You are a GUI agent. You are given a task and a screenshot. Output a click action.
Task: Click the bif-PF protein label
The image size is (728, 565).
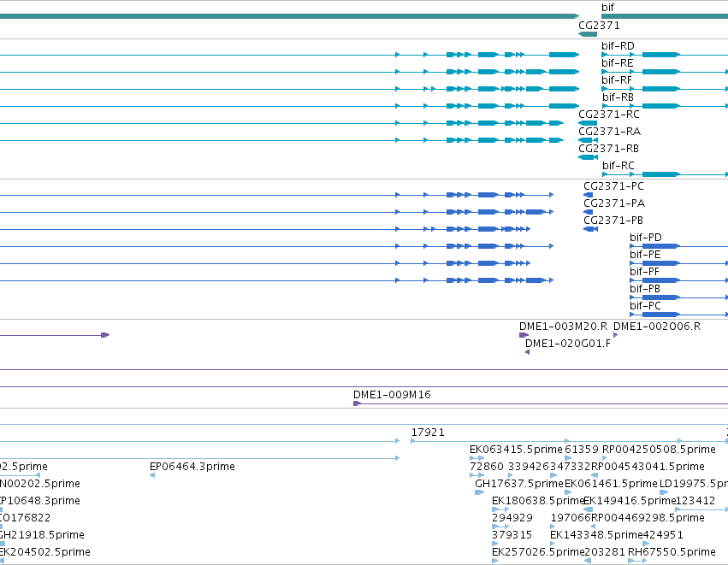coord(644,272)
